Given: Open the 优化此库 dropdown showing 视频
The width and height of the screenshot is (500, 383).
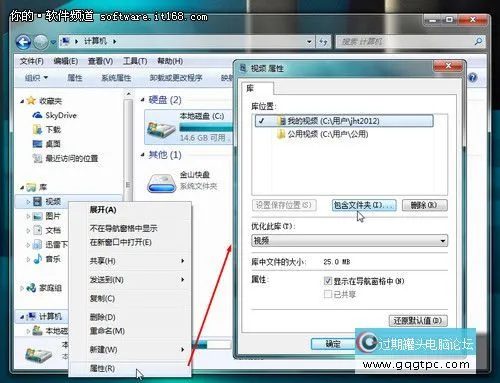Looking at the screenshot, I should click(349, 240).
